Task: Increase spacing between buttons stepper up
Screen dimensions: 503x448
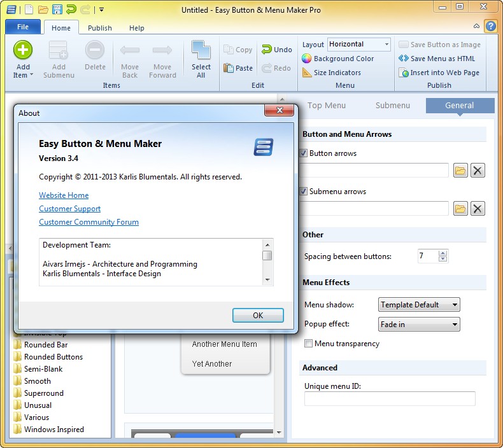Action: point(443,253)
